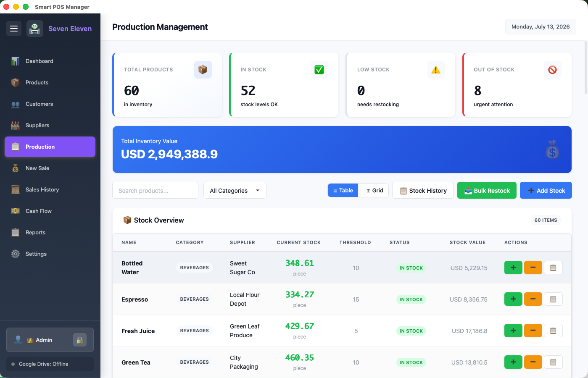Click the lock icon beside Admin
The image size is (588, 378).
(80, 340)
